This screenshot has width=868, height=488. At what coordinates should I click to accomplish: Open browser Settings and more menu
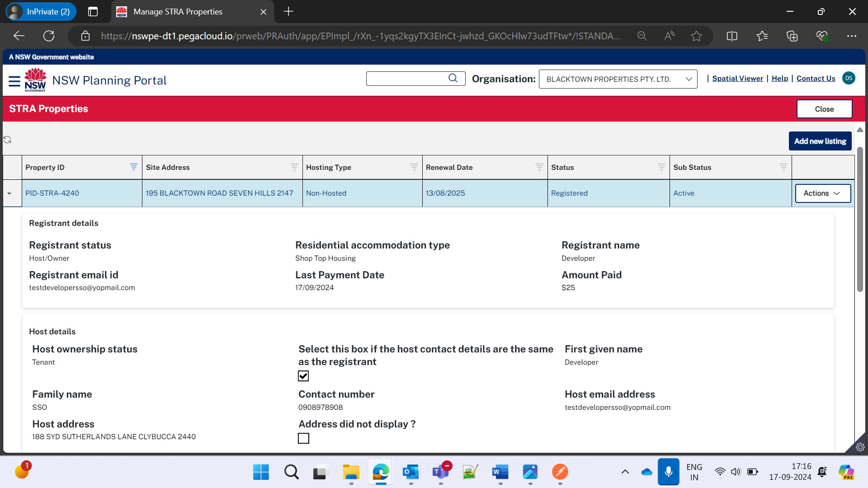pos(852,36)
